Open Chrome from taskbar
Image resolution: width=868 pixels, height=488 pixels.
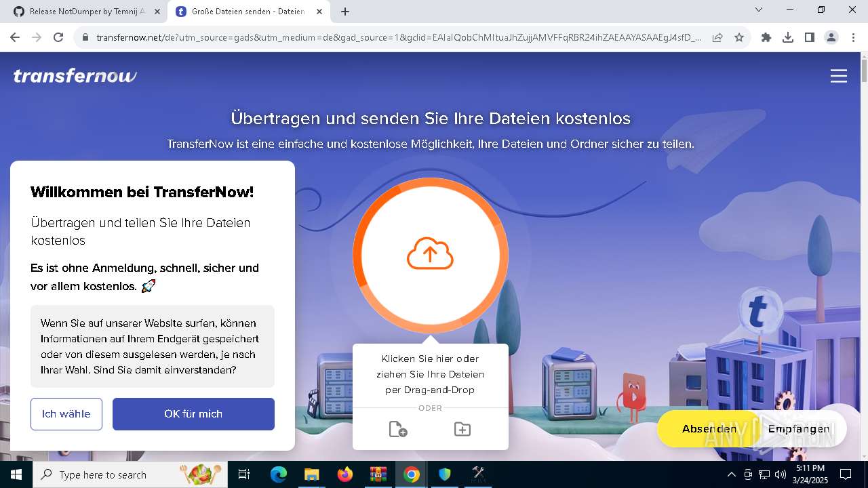point(412,474)
